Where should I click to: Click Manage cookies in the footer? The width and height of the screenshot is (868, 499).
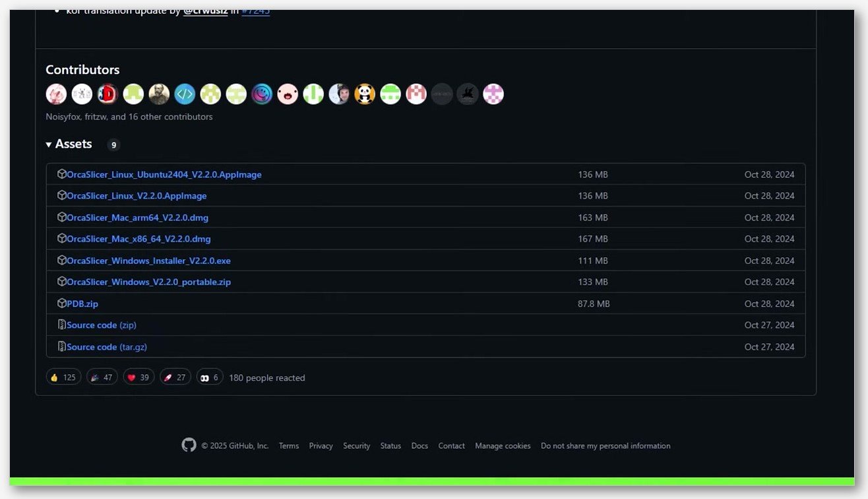pos(503,446)
